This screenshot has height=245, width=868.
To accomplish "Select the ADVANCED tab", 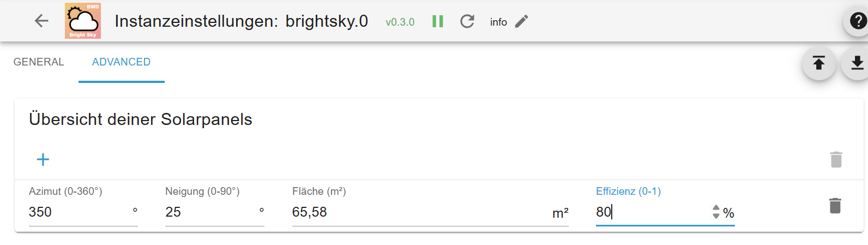I will click(121, 62).
